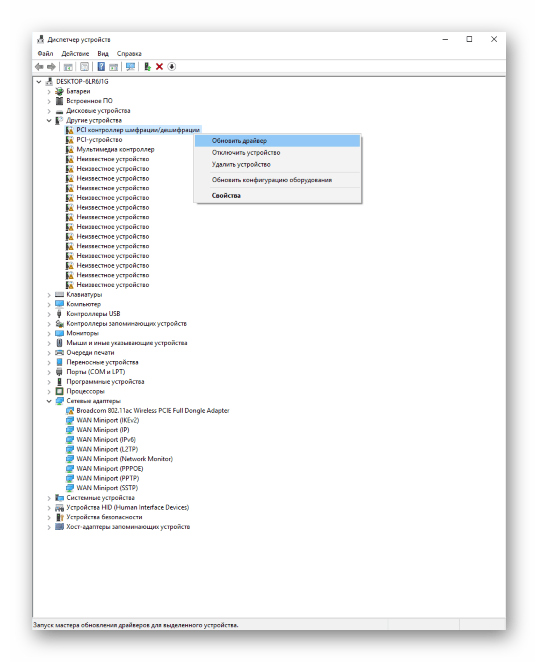
Task: Expand the Процессоры category
Action: point(49,391)
